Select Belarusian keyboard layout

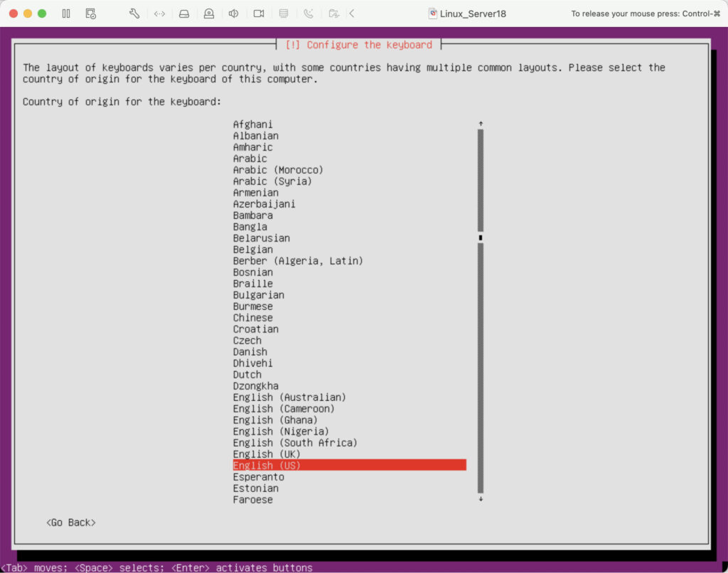349,238
